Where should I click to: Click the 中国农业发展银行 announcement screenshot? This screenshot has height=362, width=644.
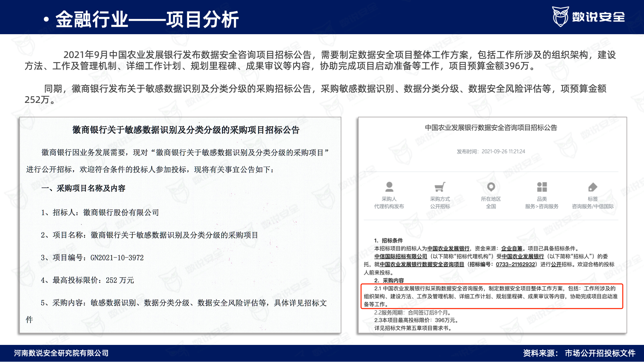(x=492, y=225)
